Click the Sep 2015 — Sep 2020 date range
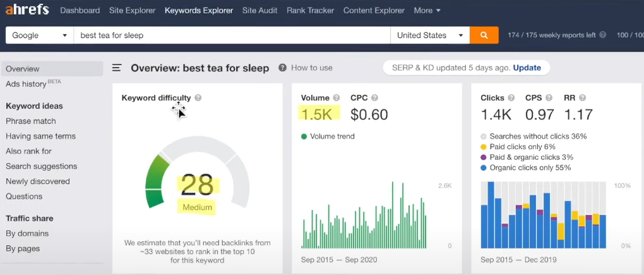The height and width of the screenshot is (275, 644). click(339, 260)
